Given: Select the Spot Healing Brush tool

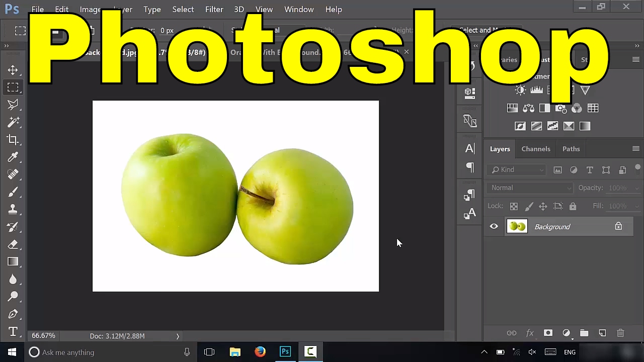Looking at the screenshot, I should pos(13,174).
